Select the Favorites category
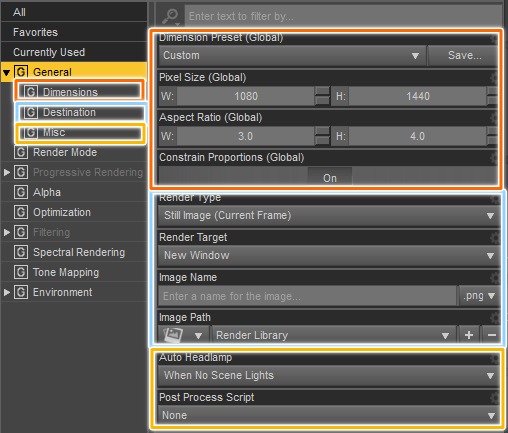This screenshot has width=508, height=433. click(x=74, y=32)
